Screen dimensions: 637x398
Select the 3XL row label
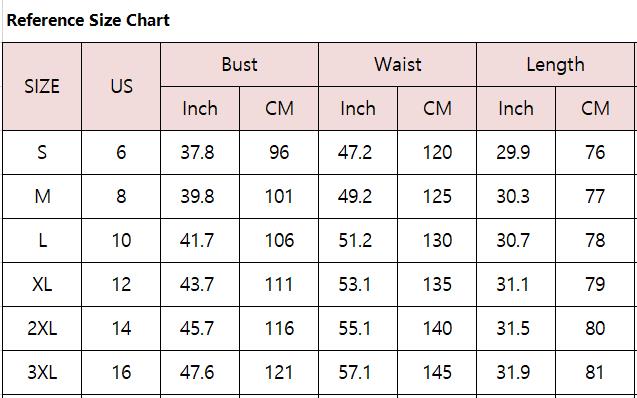42,372
